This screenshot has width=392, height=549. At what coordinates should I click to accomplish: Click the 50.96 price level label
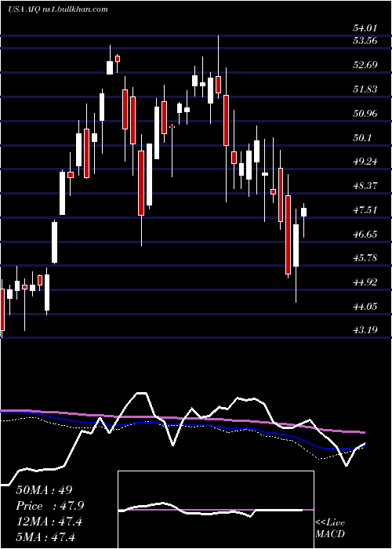pyautogui.click(x=365, y=114)
